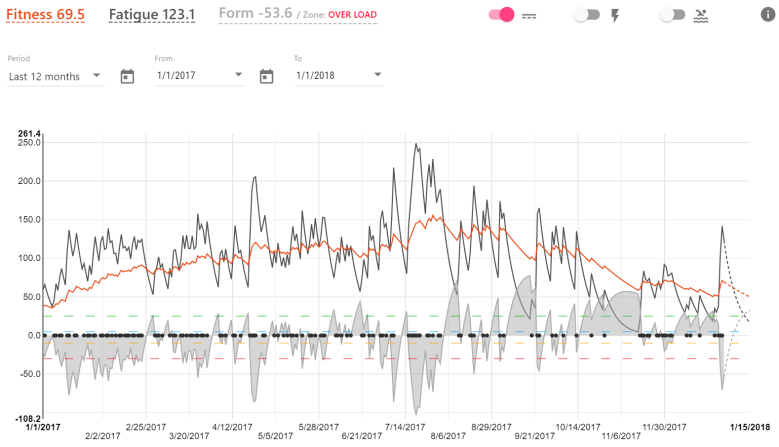The image size is (779, 447).
Task: Click the lightning bolt power meter icon
Action: [x=615, y=16]
